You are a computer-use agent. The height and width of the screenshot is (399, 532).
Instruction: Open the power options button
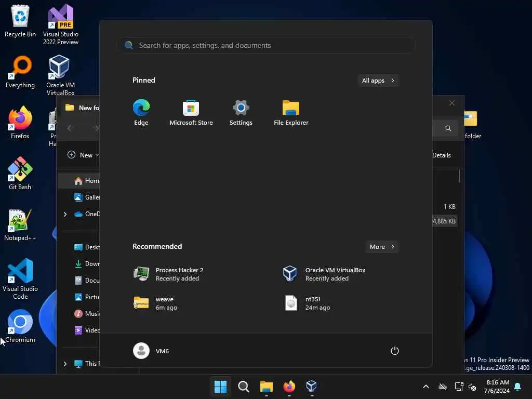click(394, 351)
